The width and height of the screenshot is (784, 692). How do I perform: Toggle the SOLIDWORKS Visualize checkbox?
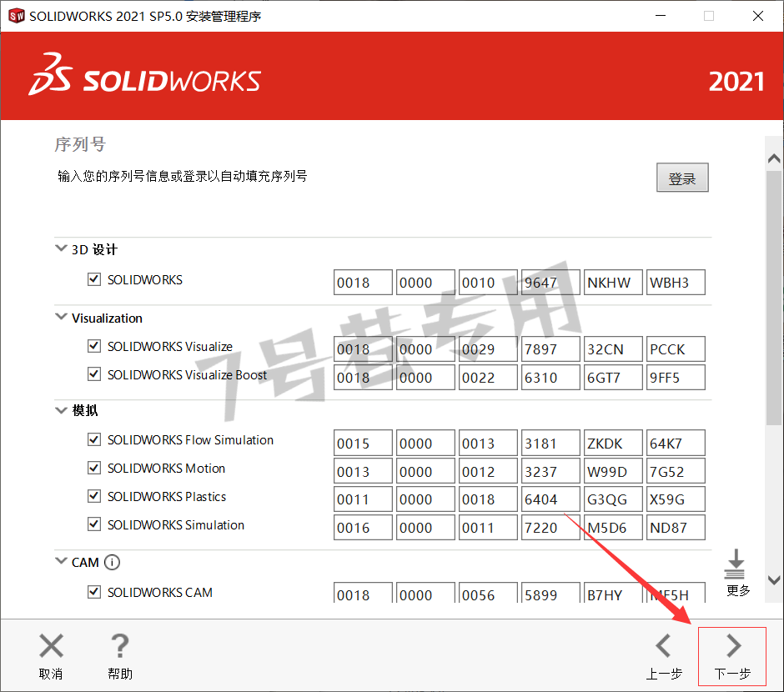pyautogui.click(x=94, y=346)
